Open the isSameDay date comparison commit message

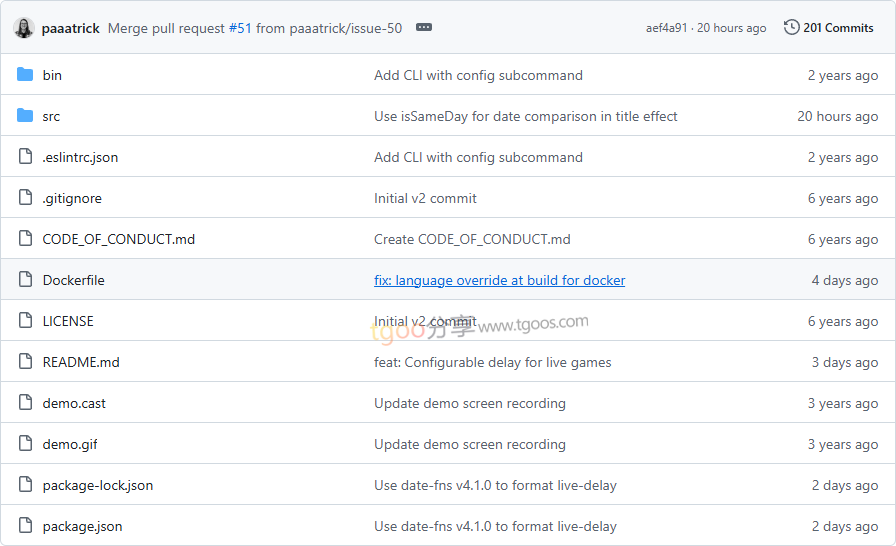525,116
